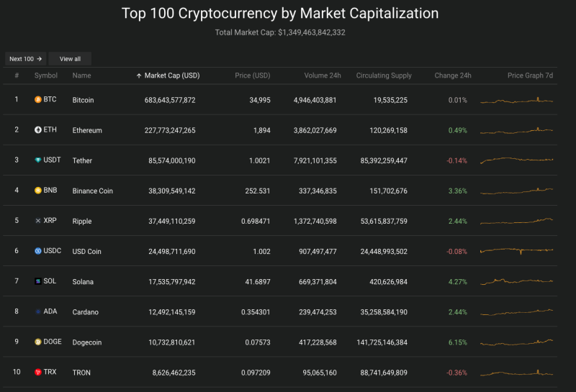Open Solana 7d price graph
Image resolution: width=576 pixels, height=392 pixels.
point(516,281)
